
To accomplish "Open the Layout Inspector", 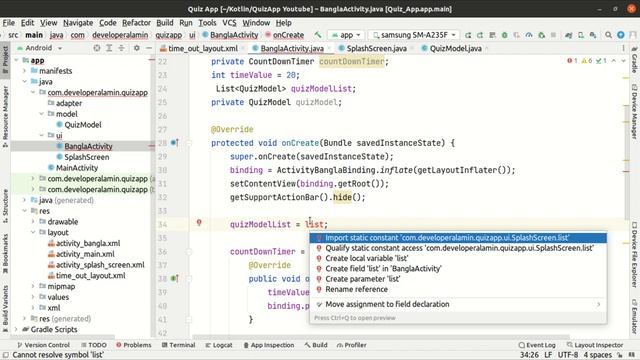I will (x=595, y=345).
